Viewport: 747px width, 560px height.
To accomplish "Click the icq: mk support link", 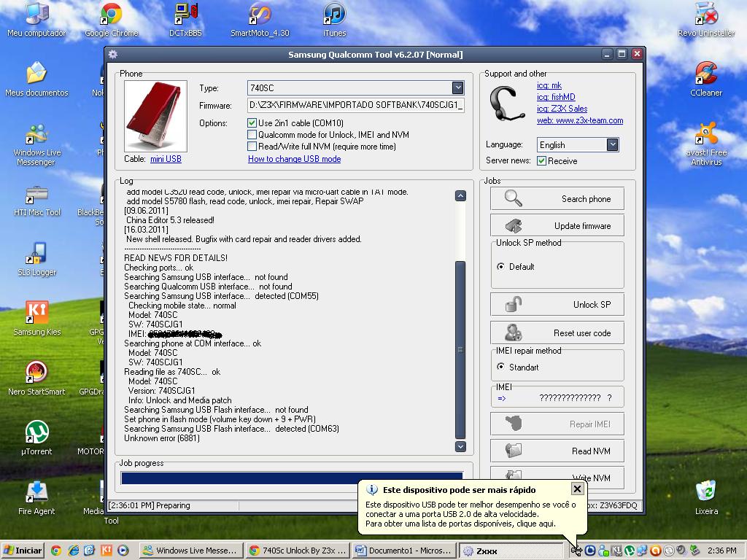I will (549, 85).
